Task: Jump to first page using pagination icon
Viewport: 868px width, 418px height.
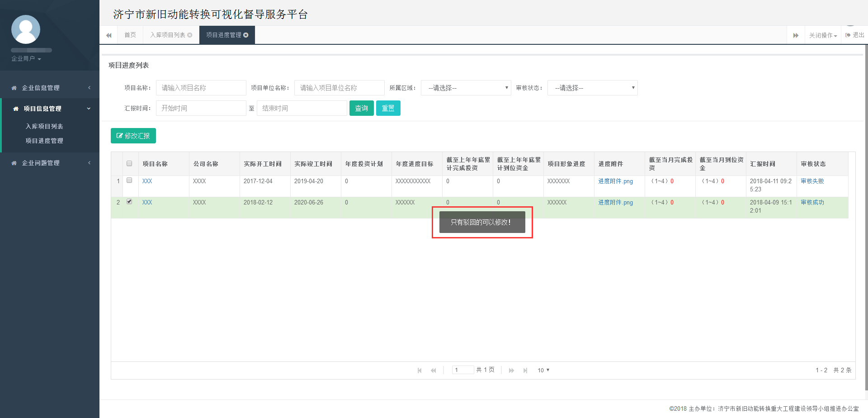Action: coord(419,370)
